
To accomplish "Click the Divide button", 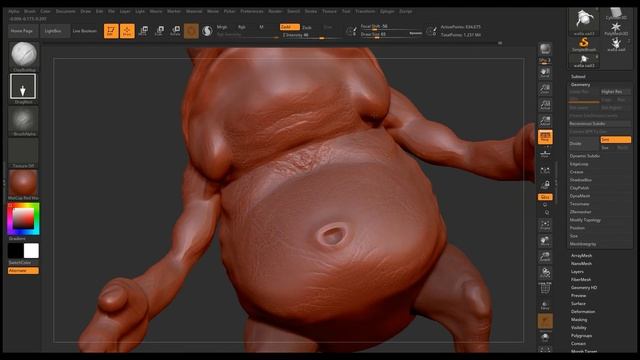I will tap(584, 144).
